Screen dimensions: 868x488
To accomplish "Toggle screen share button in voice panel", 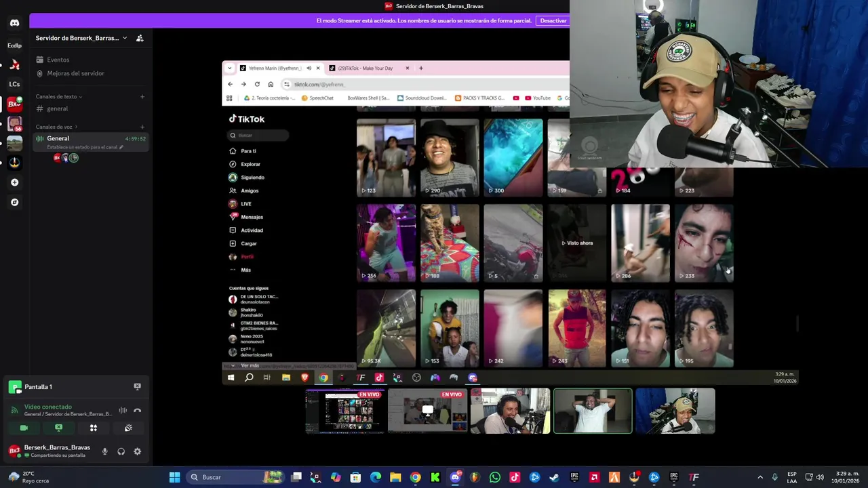I will [x=58, y=428].
